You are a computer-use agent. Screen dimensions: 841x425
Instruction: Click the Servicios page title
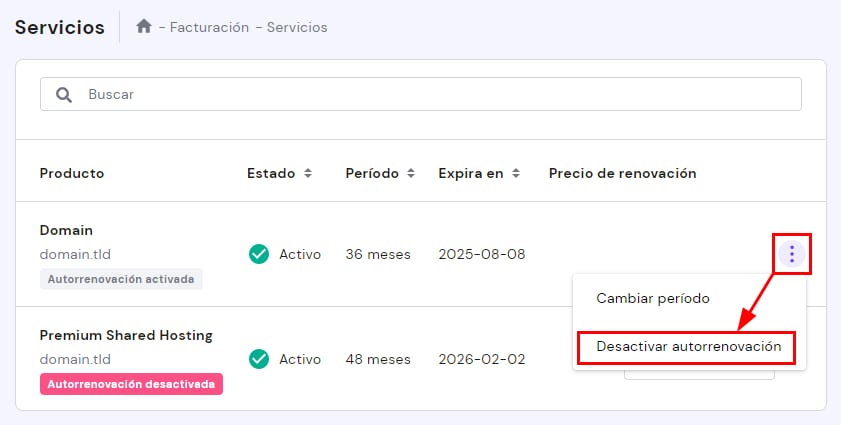60,27
